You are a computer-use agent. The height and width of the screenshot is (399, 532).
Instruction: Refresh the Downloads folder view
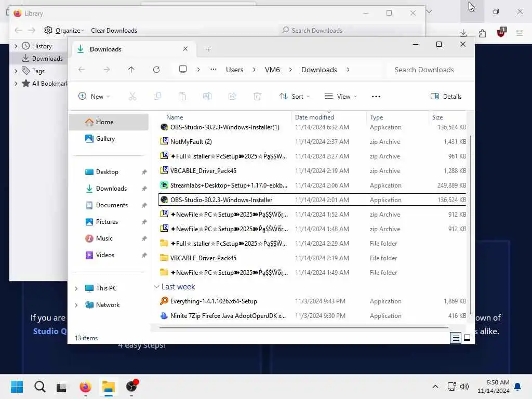pyautogui.click(x=156, y=70)
